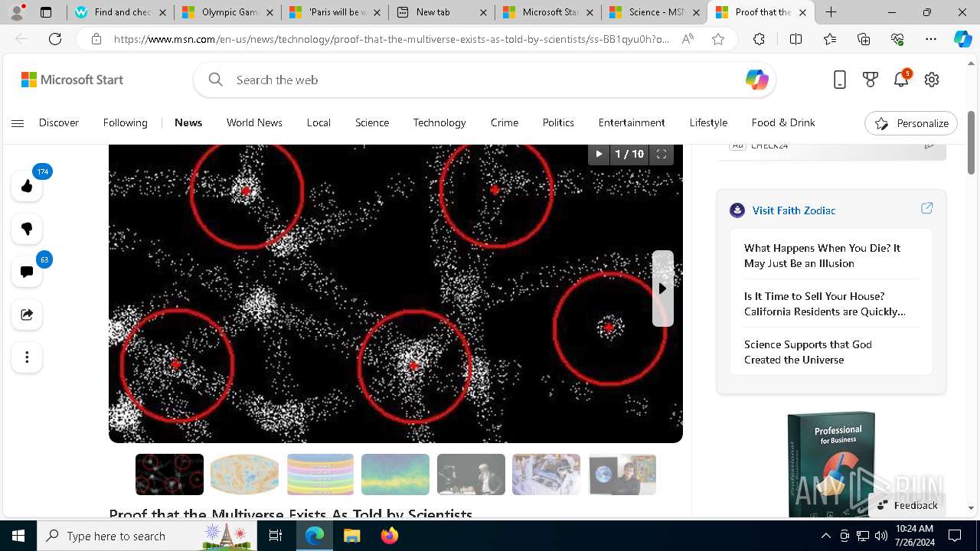The width and height of the screenshot is (980, 551).
Task: Refresh the browser page
Action: 55,39
